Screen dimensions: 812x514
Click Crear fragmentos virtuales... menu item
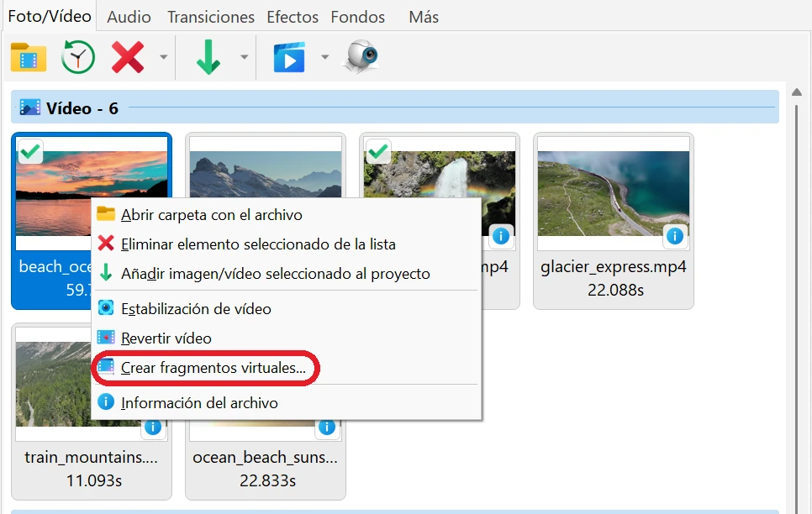[287, 368]
